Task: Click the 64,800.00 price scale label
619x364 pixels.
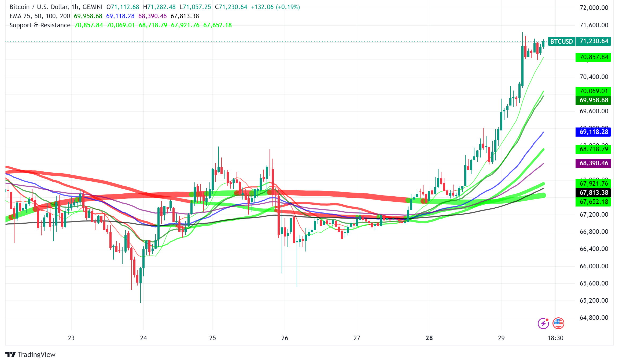Action: coord(594,318)
